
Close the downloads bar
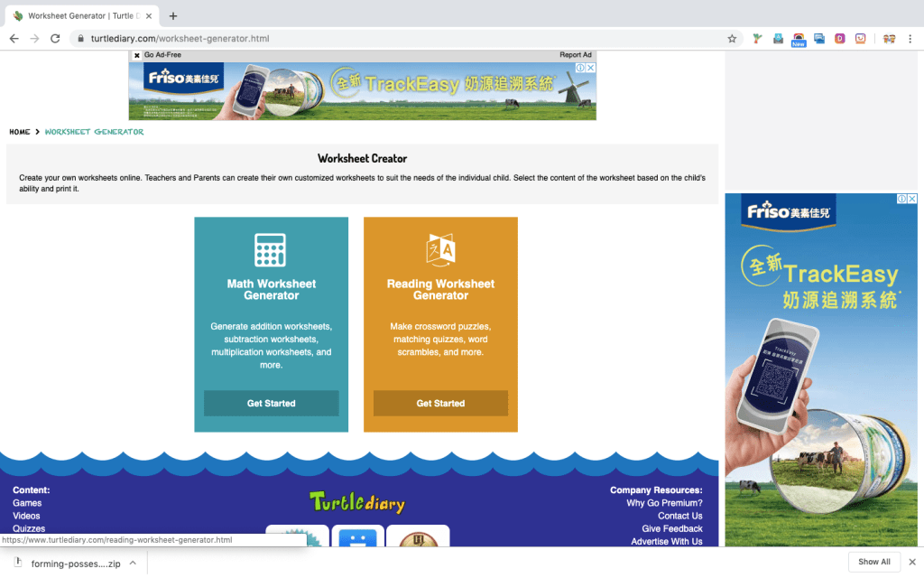[x=911, y=562]
